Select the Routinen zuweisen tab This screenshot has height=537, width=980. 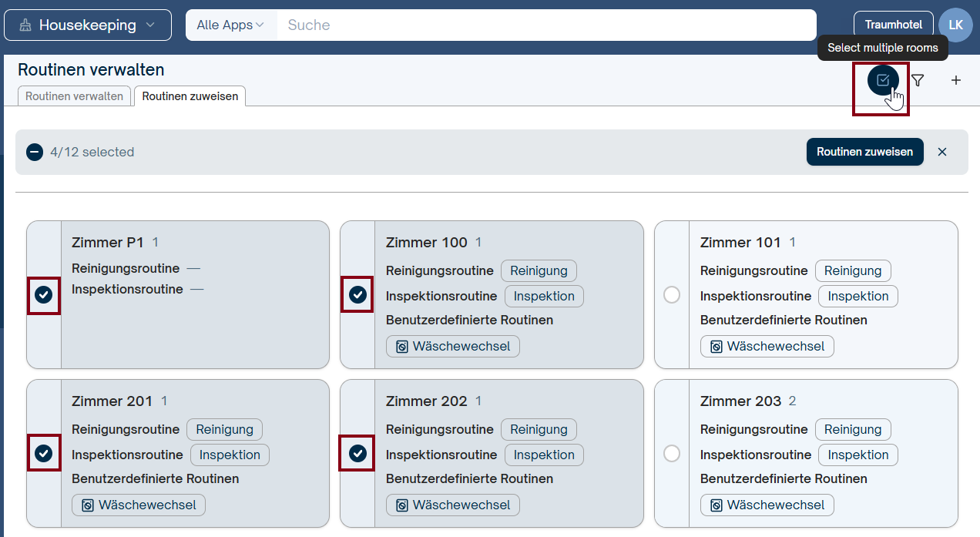coord(190,96)
